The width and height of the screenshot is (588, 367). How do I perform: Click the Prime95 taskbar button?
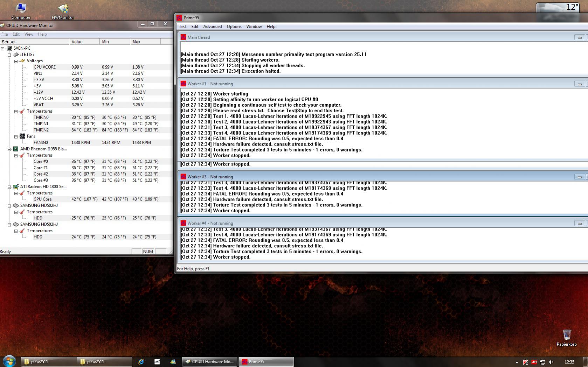pyautogui.click(x=266, y=362)
